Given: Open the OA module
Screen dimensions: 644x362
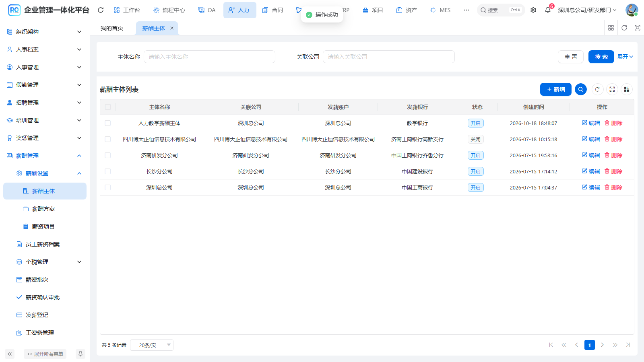Looking at the screenshot, I should point(207,10).
